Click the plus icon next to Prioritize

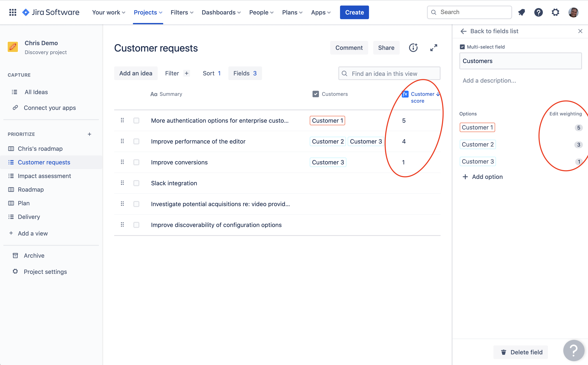point(89,134)
